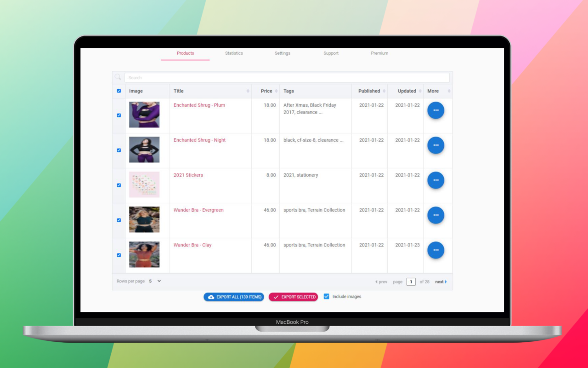This screenshot has width=588, height=368.
Task: Open the More menu for Wander Bra - Evergreen
Action: point(435,215)
